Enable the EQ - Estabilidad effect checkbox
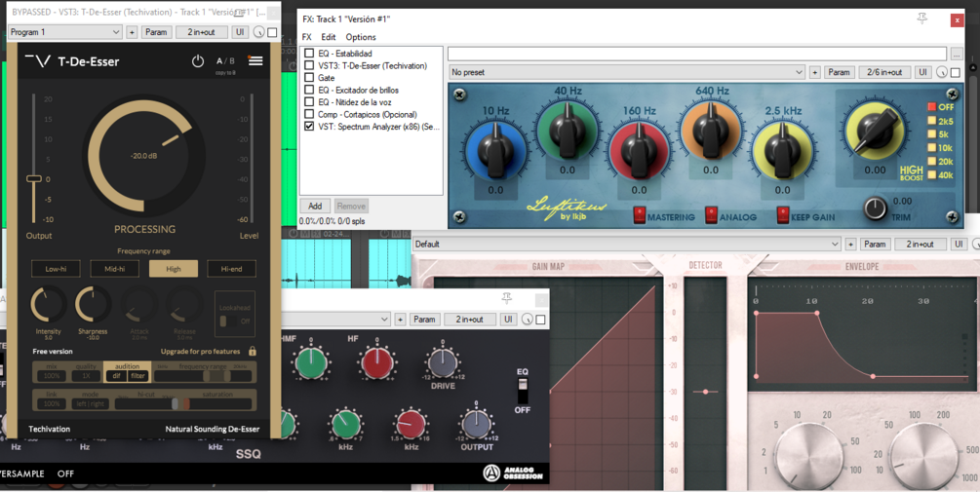Screen dimensions: 980x492 [309, 53]
